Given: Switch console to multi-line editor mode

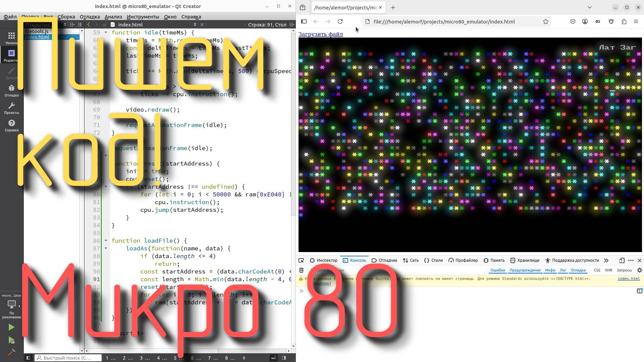Looking at the screenshot, I should (640, 291).
